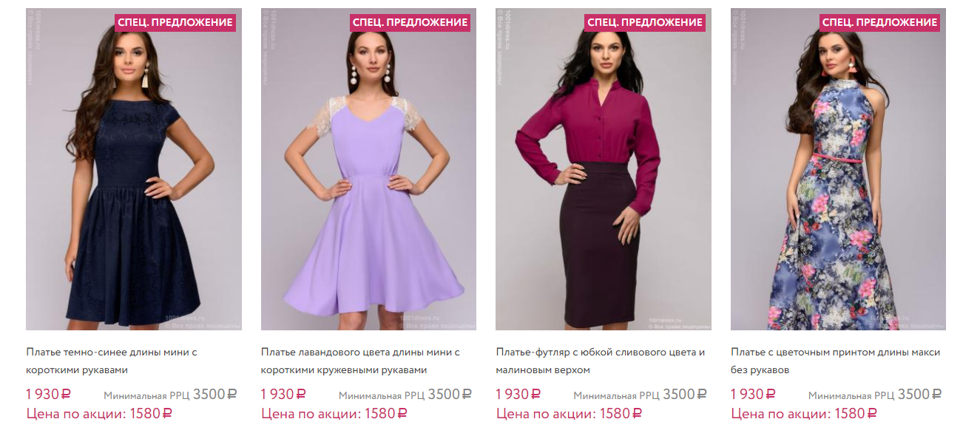Click 'СПЕЦ. ПРЕДЛОЖЕНИЕ' badge on dark blue dress

(x=176, y=22)
